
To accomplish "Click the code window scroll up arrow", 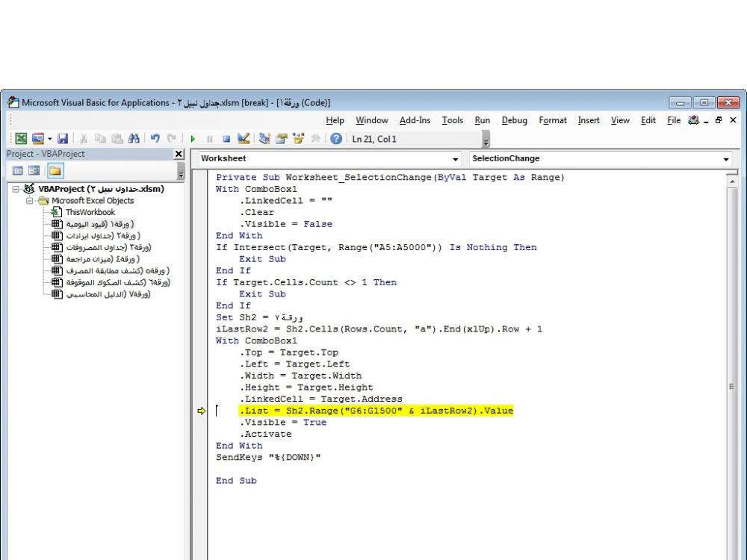I will point(732,181).
